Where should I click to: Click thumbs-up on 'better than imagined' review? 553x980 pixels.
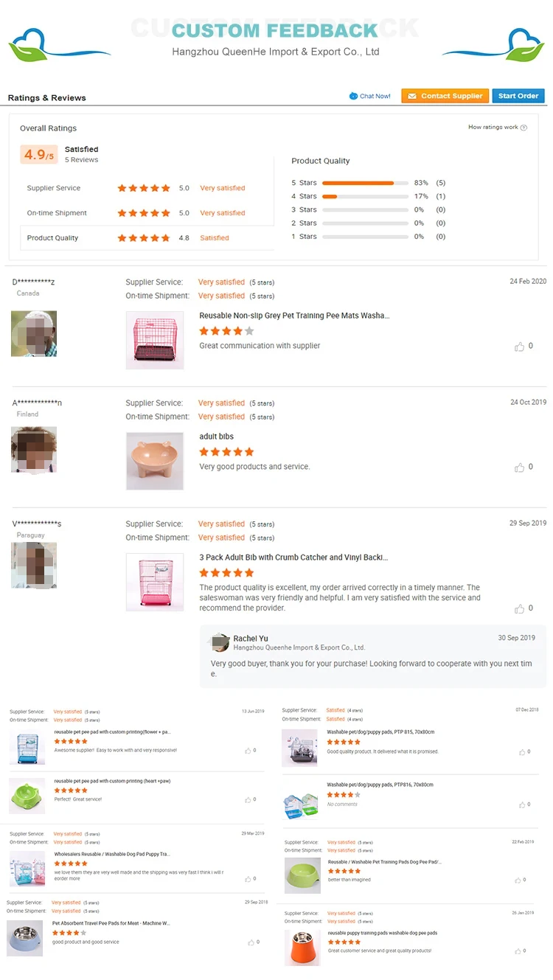point(518,880)
